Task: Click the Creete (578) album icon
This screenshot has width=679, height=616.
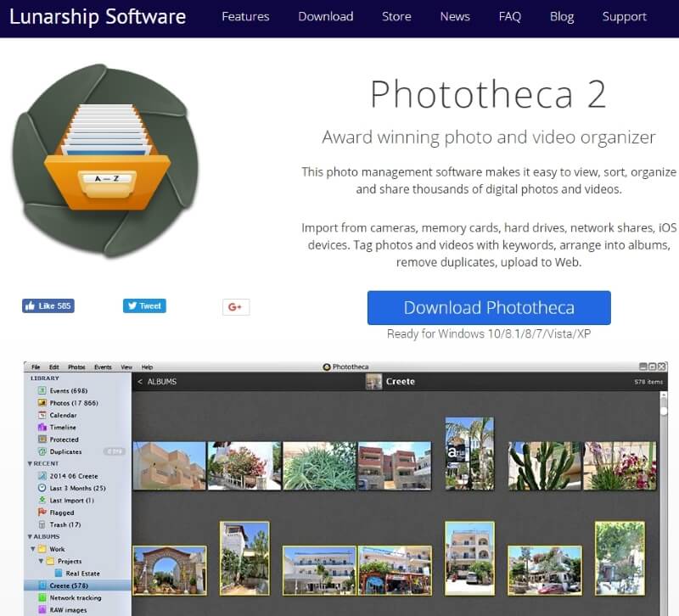Action: pos(42,585)
